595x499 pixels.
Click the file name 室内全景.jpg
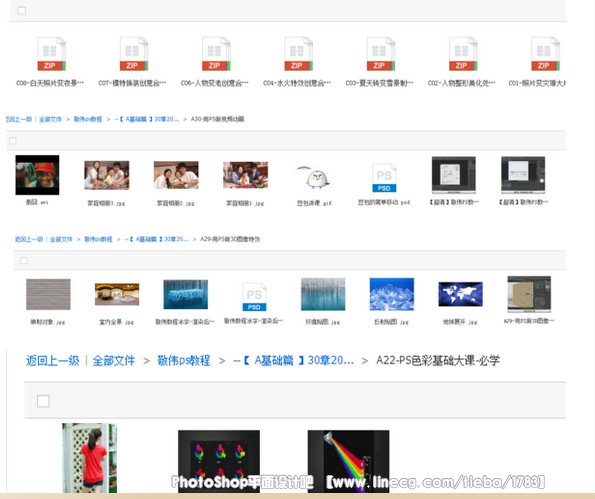pos(116,322)
